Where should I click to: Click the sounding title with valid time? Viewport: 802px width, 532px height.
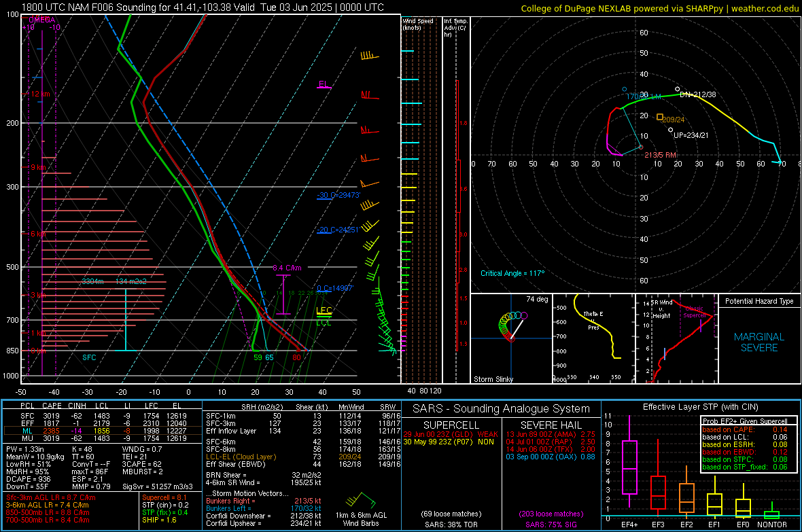(x=203, y=7)
